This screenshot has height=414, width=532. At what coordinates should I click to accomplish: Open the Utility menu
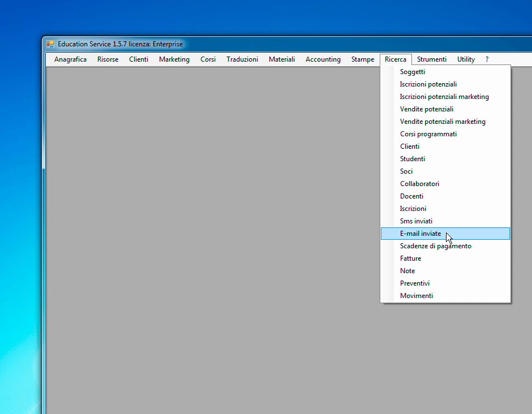click(466, 59)
